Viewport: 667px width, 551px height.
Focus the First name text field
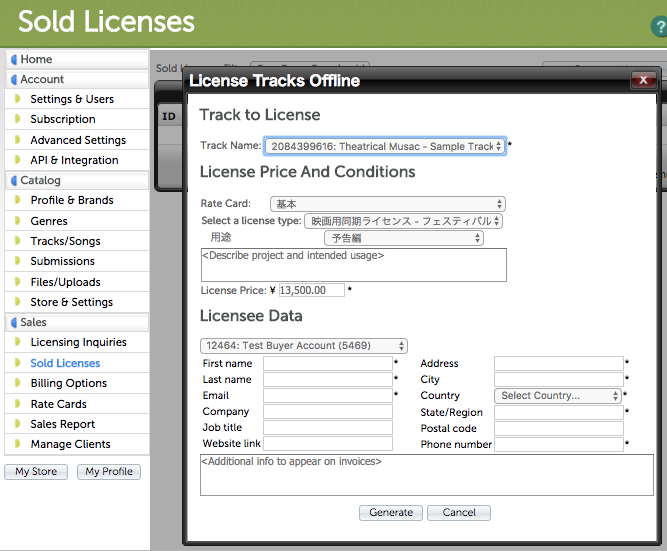coord(328,364)
